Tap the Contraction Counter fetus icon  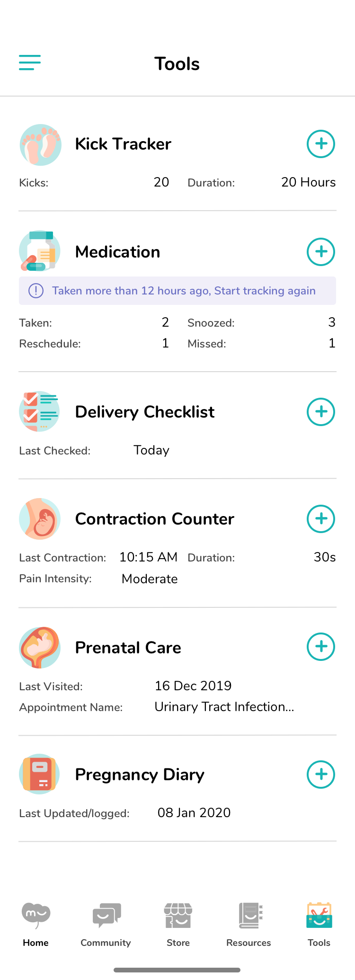[x=40, y=519]
